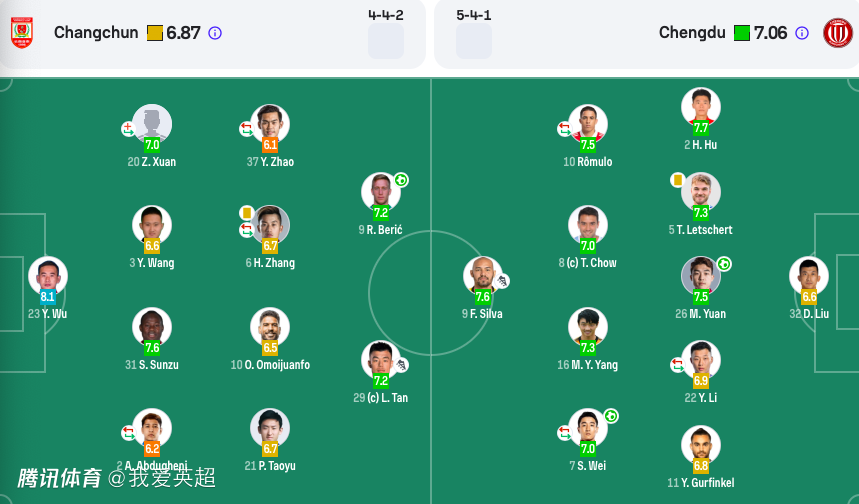This screenshot has height=504, width=859.
Task: Open info icon beside Chengdu 7.06 rating
Action: pos(802,33)
